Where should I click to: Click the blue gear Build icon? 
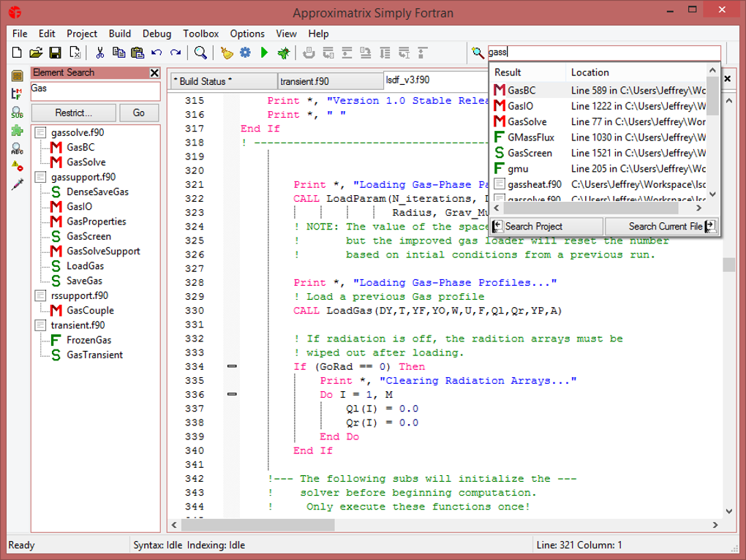[x=245, y=53]
